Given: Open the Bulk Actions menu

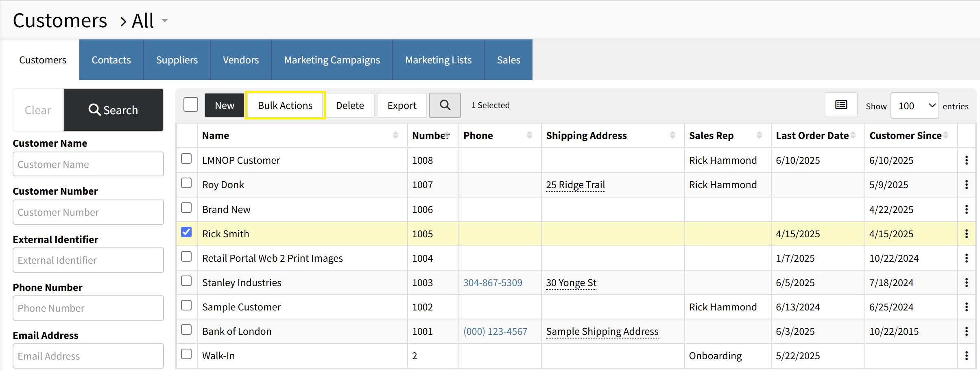Looking at the screenshot, I should 285,105.
